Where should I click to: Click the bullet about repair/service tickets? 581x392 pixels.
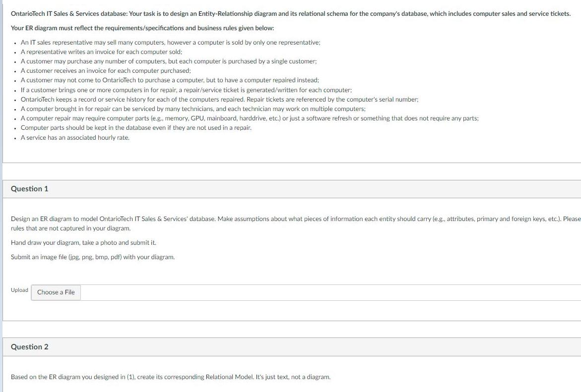pyautogui.click(x=186, y=90)
